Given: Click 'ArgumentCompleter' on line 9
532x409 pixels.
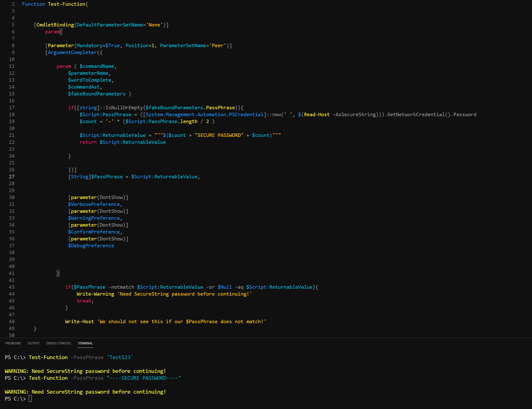Looking at the screenshot, I should (x=72, y=52).
